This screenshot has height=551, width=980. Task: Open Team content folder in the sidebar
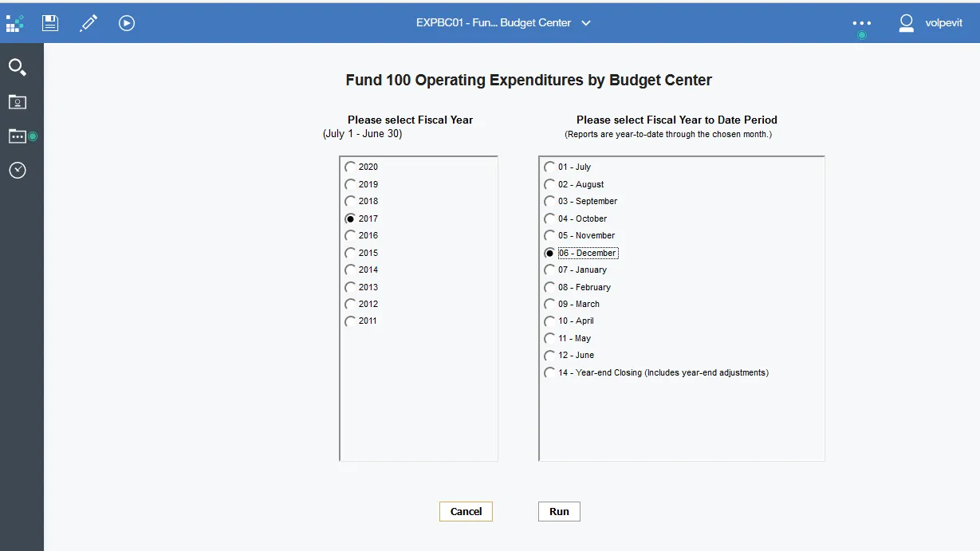[x=18, y=136]
